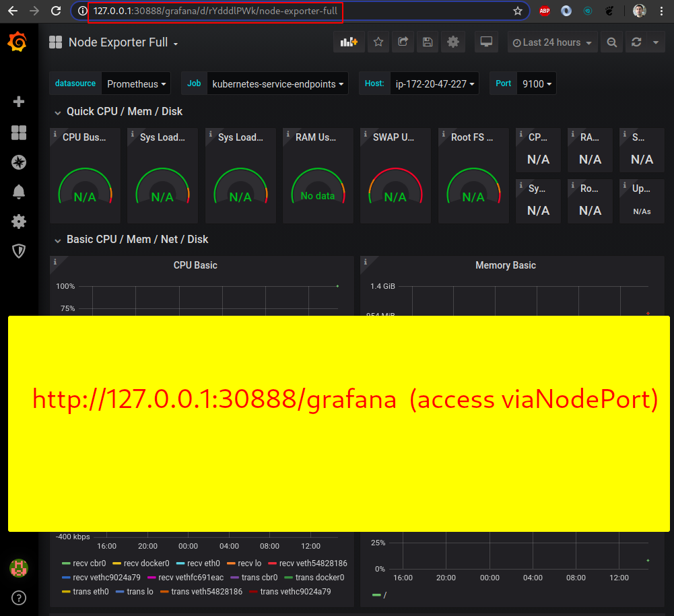Open the Last 24 hours time picker
Image resolution: width=674 pixels, height=616 pixels.
[x=552, y=42]
